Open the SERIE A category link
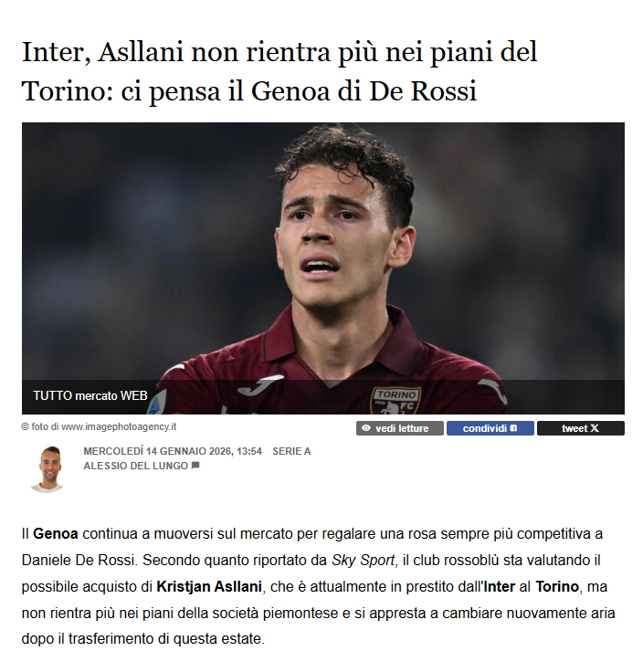The width and height of the screenshot is (643, 672). tap(291, 451)
